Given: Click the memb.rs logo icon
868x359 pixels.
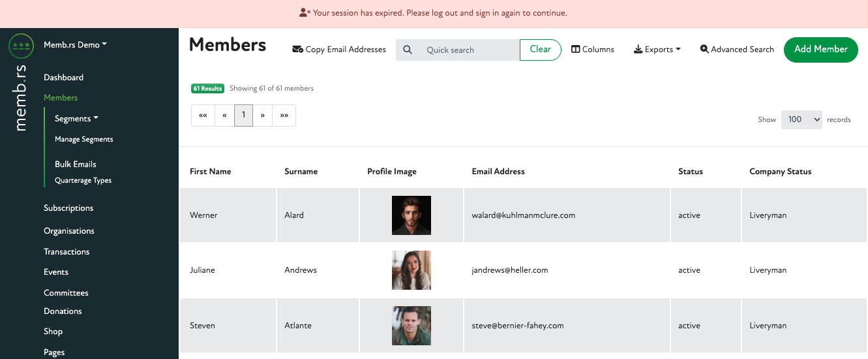Looking at the screenshot, I should tap(21, 46).
